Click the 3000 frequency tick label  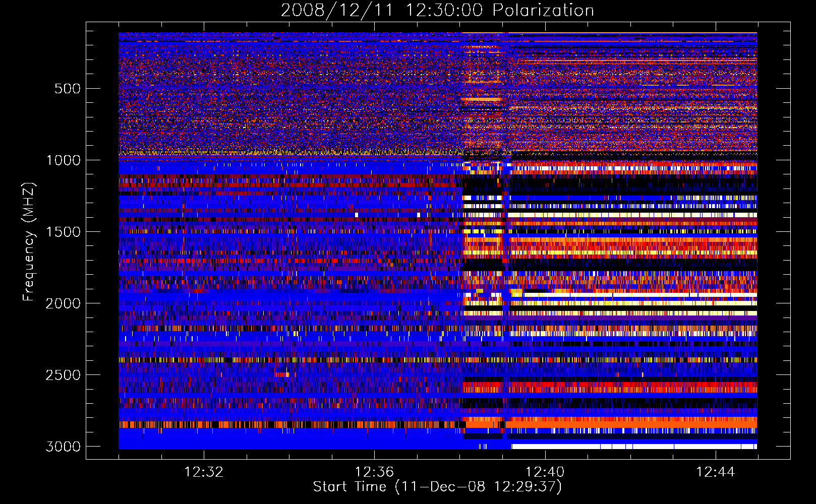click(63, 447)
